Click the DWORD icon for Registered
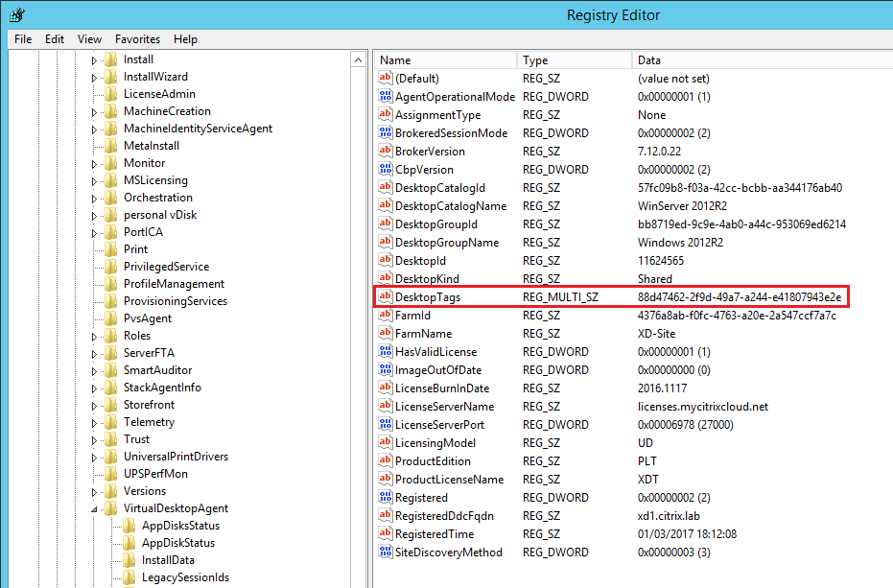This screenshot has width=893, height=588. point(386,498)
